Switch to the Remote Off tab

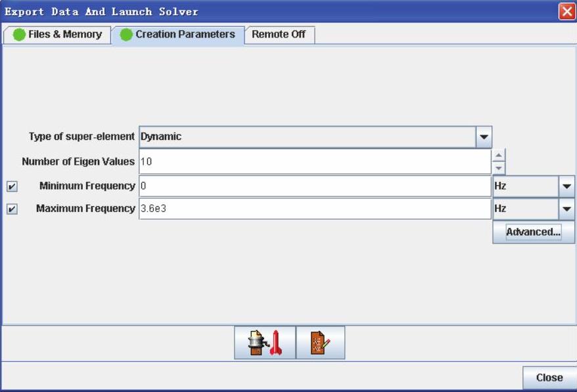(279, 35)
